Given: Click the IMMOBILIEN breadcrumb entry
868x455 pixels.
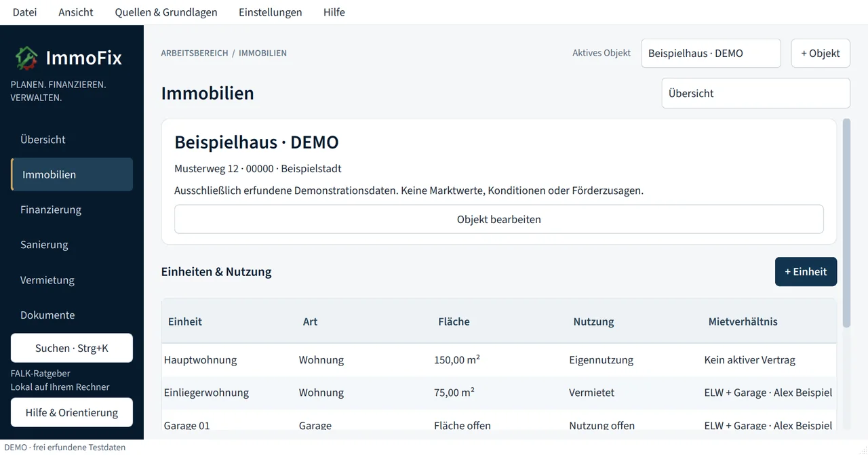Looking at the screenshot, I should [262, 53].
